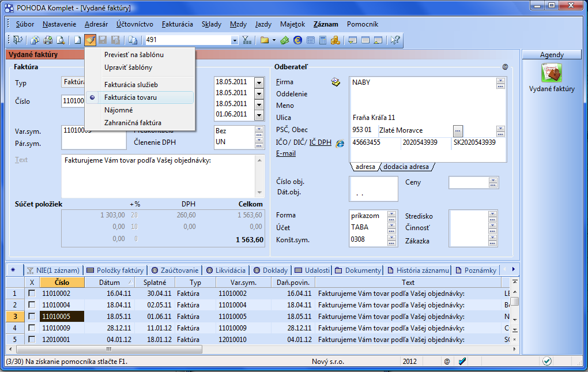Tick the checkbox for invoice 11010005

pyautogui.click(x=32, y=317)
